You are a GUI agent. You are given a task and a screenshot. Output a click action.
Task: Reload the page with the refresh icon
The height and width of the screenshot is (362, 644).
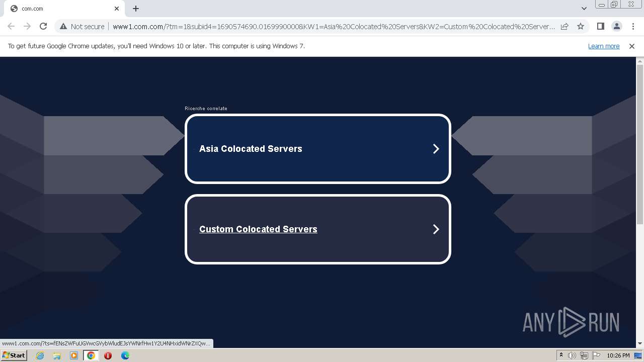43,27
